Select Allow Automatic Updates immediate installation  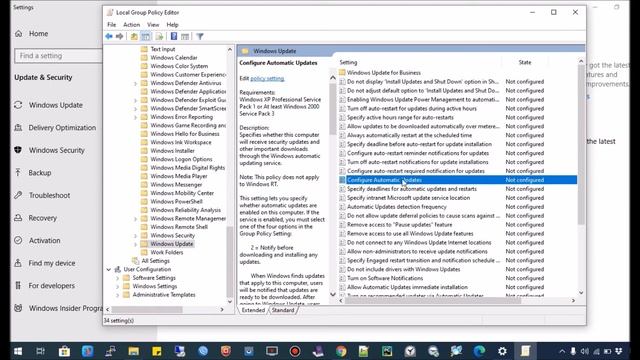click(407, 287)
